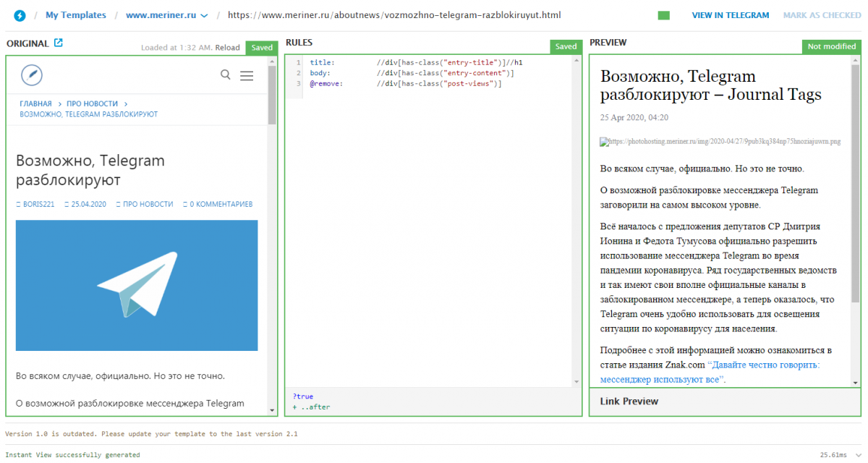
Task: Click the compass site logo in original page
Action: pyautogui.click(x=32, y=75)
